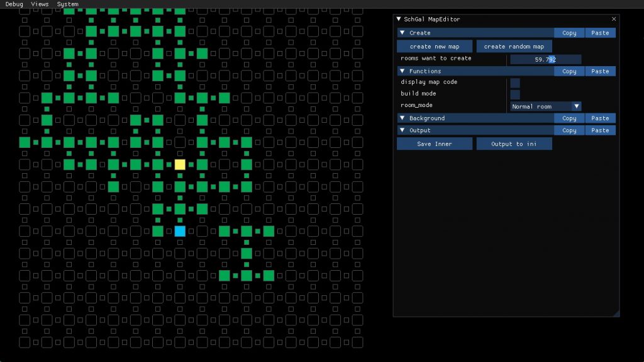
Task: Collapse the SchGal MapEditor window using its title triangle
Action: coord(399,20)
